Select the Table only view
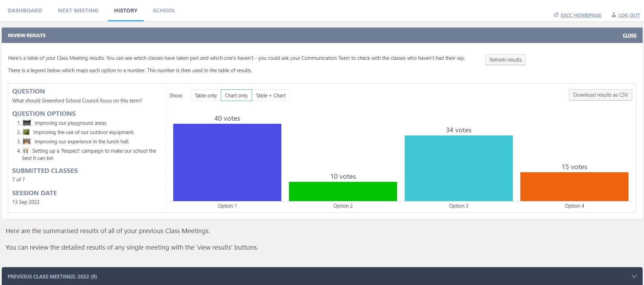The image size is (644, 285). (x=206, y=95)
